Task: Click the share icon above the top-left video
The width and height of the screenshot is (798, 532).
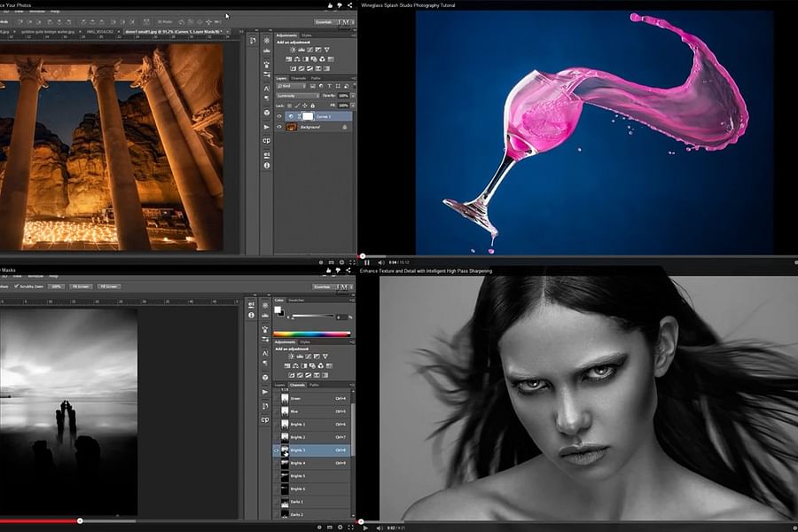Action: pos(349,5)
